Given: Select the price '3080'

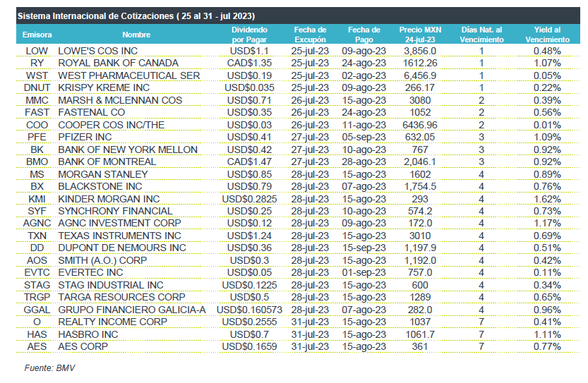Looking at the screenshot, I should [x=420, y=100].
